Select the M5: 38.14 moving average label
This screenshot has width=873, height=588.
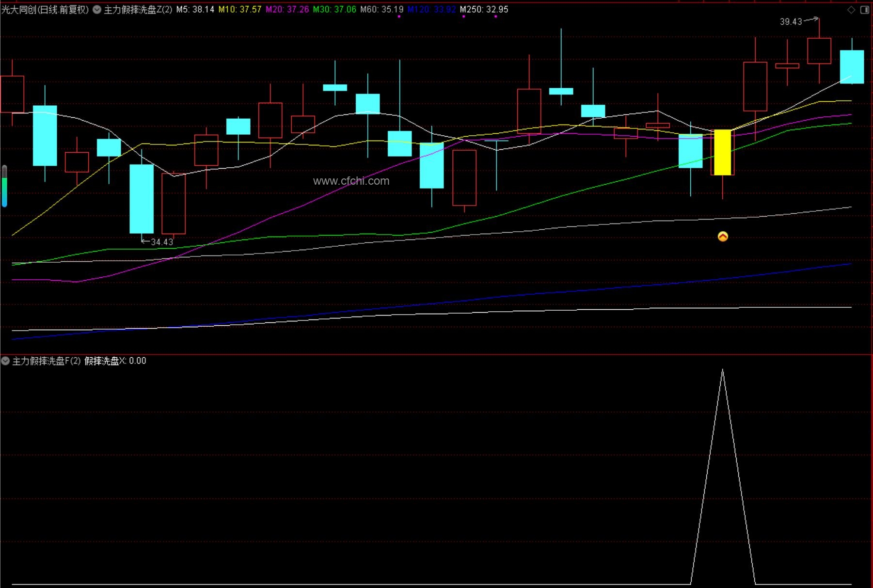[195, 10]
